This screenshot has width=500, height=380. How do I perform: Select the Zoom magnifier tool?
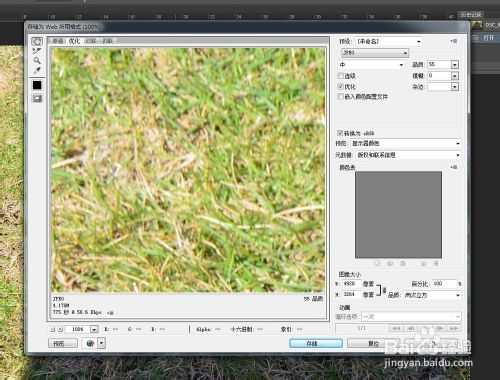click(x=37, y=61)
